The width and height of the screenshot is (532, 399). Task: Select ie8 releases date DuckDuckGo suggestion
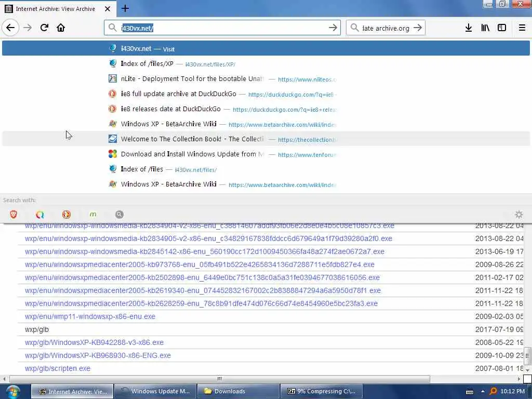click(x=265, y=109)
